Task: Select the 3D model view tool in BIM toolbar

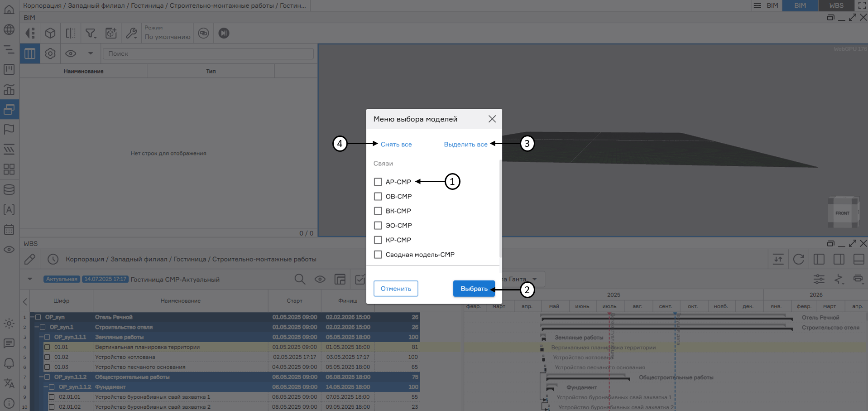Action: 50,33
